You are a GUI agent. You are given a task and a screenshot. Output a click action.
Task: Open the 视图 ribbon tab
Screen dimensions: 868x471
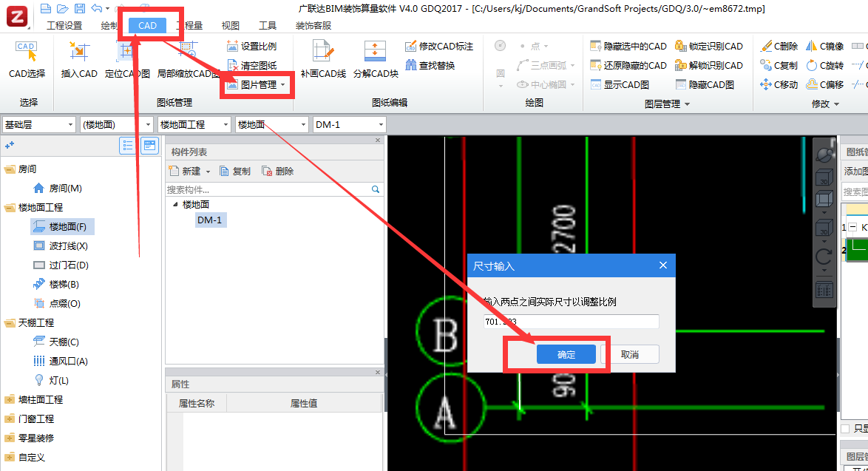click(x=230, y=25)
